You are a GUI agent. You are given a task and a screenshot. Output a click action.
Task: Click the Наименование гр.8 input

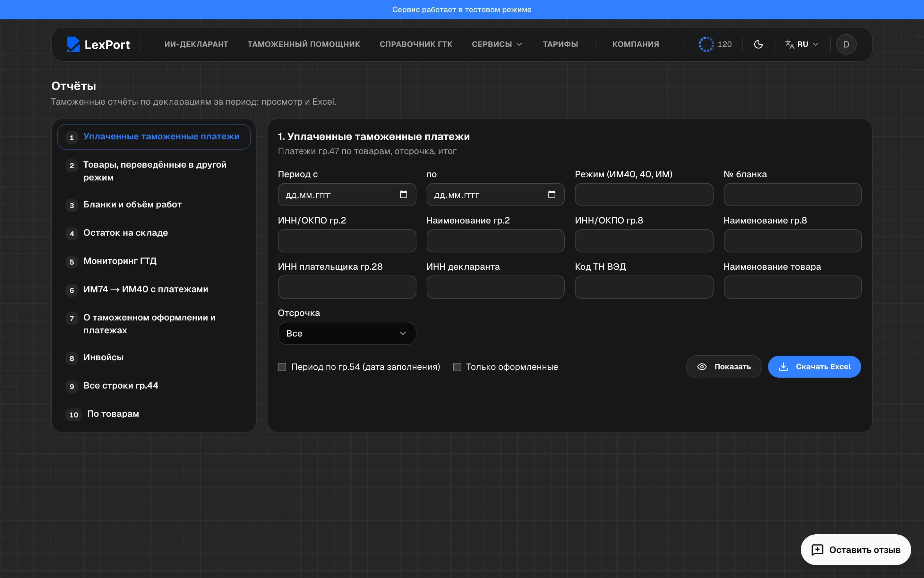[792, 241]
